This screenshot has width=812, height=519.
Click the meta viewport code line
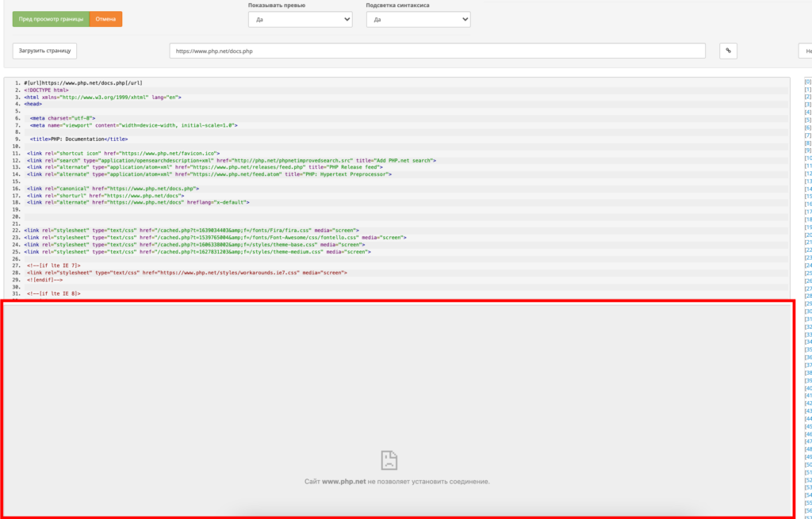133,125
